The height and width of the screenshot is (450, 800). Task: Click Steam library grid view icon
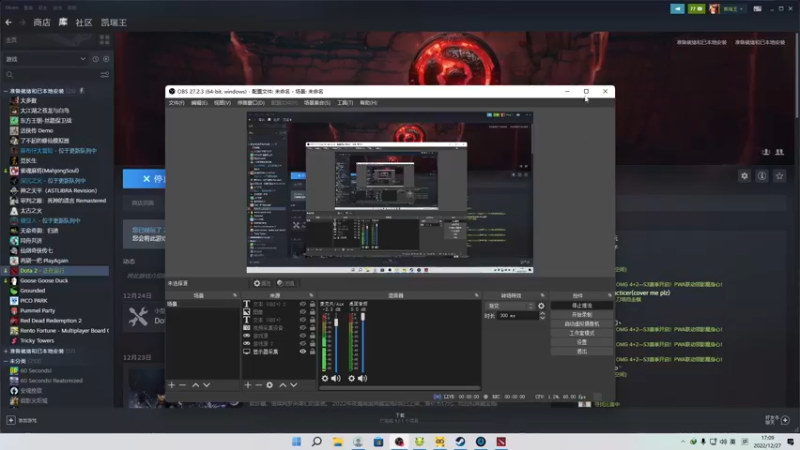tap(105, 40)
